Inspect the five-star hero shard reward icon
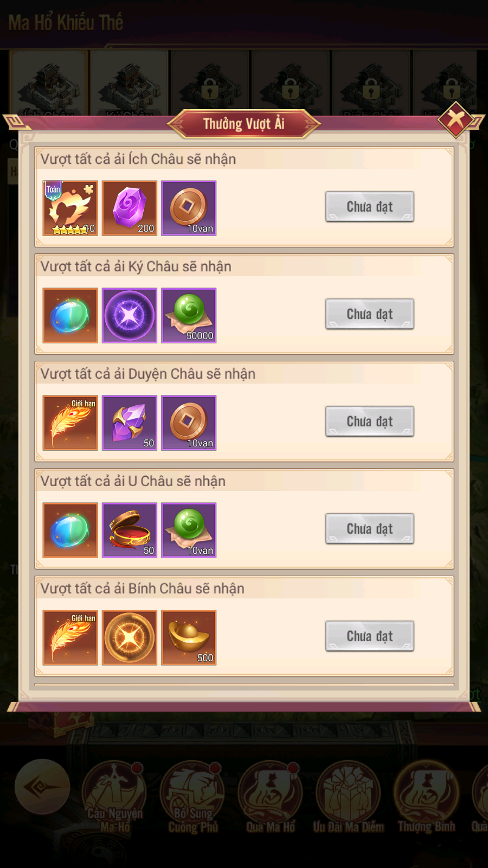The height and width of the screenshot is (868, 488). (x=70, y=208)
